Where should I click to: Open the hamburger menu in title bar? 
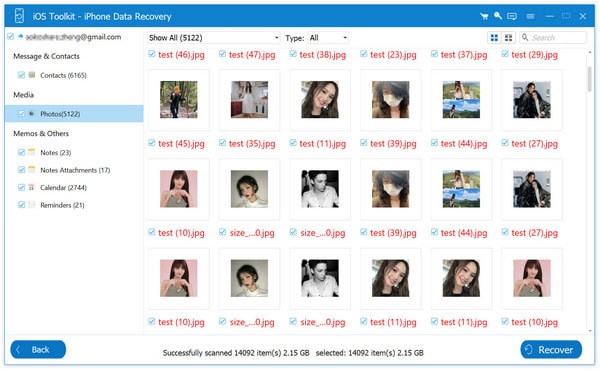(x=530, y=16)
